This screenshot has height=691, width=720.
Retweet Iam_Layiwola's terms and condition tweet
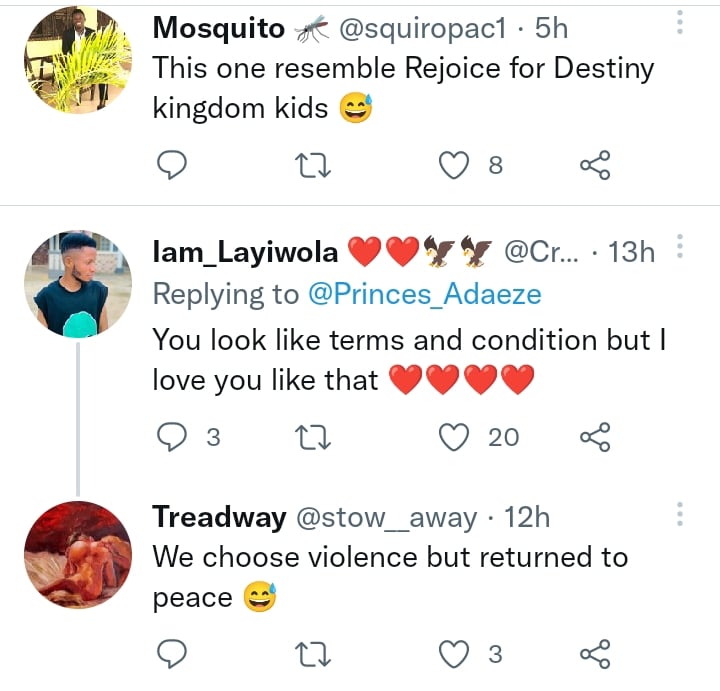(x=313, y=435)
